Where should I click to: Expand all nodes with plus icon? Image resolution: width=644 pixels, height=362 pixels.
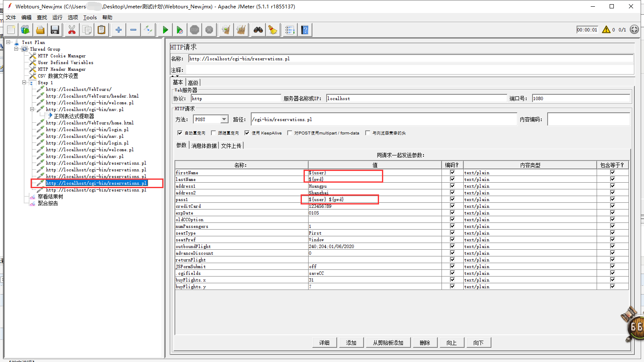coord(119,30)
